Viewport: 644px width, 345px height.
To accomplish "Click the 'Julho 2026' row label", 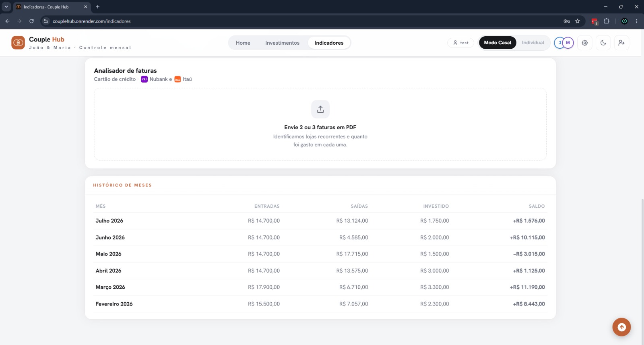I will coord(109,221).
